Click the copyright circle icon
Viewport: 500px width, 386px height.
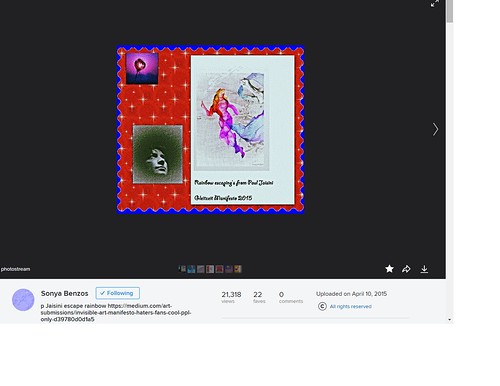pos(322,306)
